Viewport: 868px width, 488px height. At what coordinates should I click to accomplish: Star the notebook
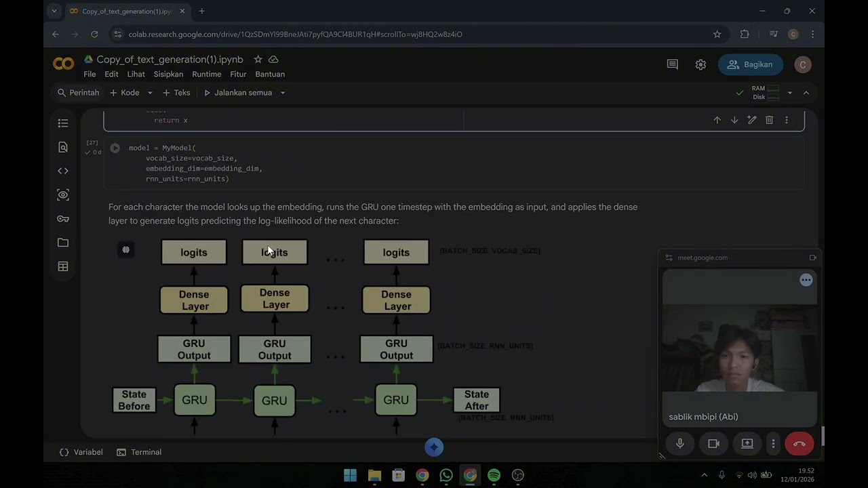[x=258, y=60]
